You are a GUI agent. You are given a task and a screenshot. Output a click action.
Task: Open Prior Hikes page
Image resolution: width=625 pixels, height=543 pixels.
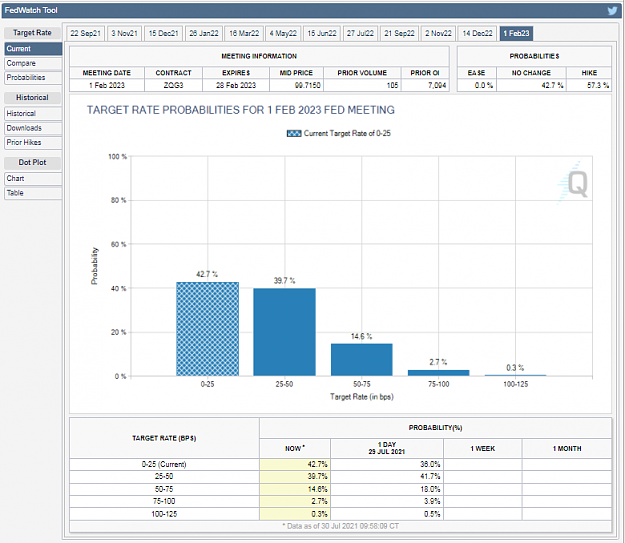[x=33, y=142]
